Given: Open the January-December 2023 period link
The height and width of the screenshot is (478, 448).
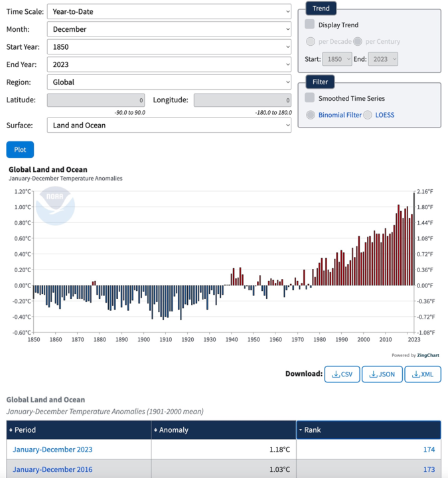Looking at the screenshot, I should click(52, 449).
